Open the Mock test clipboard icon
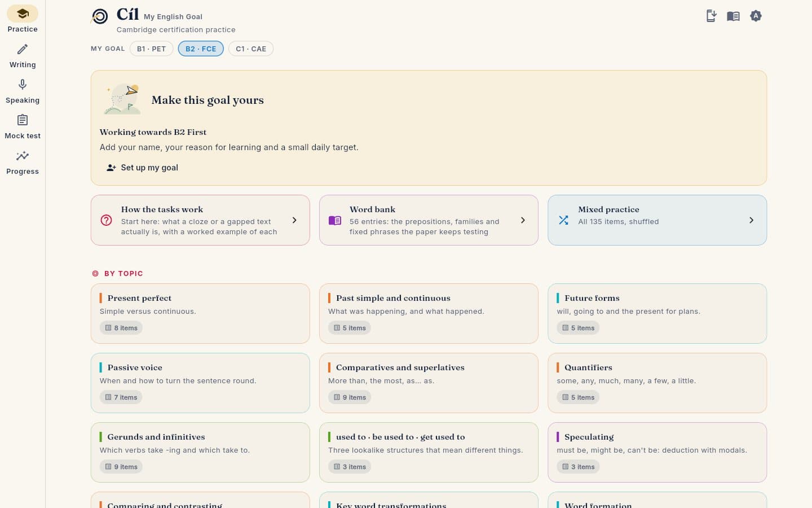Viewport: 812px width, 508px height. click(23, 120)
